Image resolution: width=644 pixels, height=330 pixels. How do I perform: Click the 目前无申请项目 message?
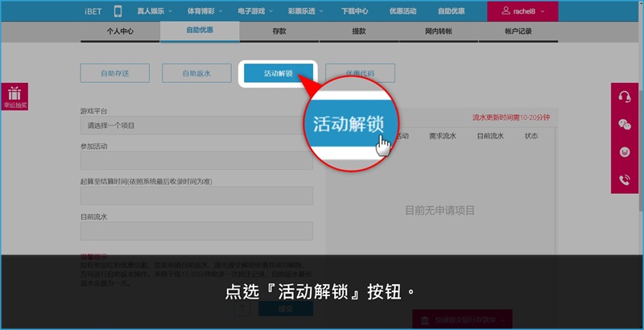point(440,211)
